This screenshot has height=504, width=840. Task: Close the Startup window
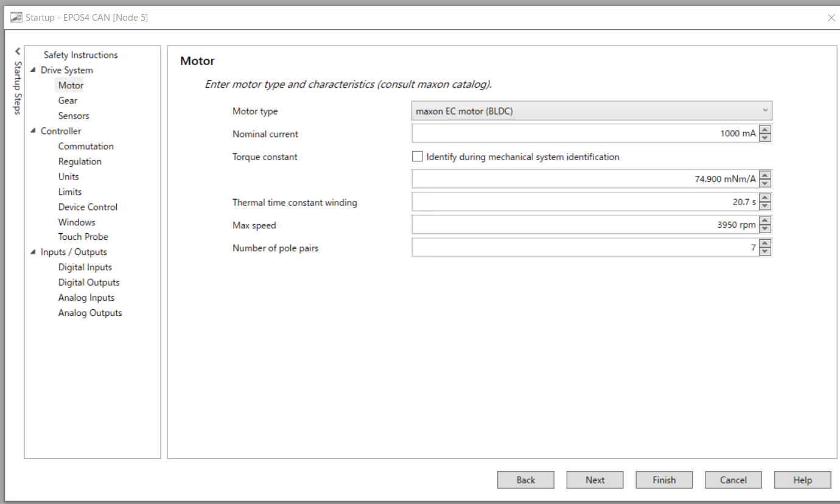pos(831,18)
